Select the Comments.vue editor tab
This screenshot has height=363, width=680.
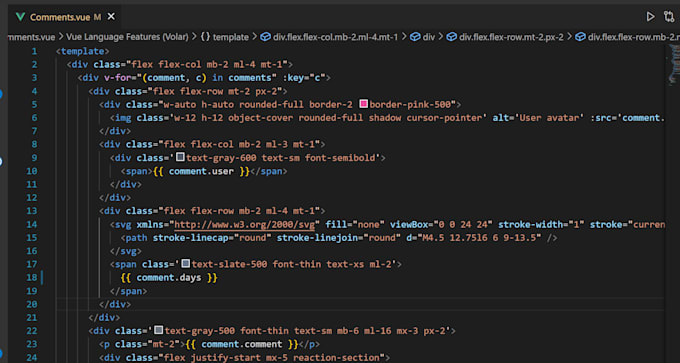point(64,17)
